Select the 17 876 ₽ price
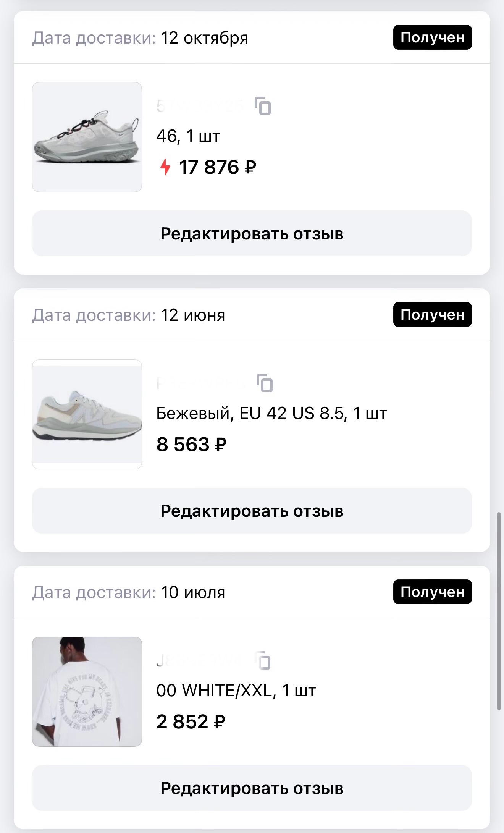Viewport: 504px width, 833px height. (x=217, y=167)
